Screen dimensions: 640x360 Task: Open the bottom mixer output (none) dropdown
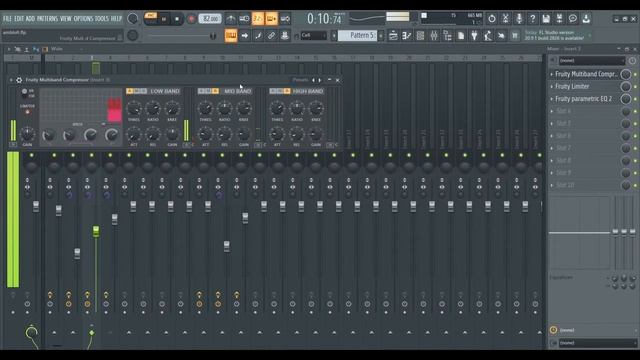pos(598,343)
